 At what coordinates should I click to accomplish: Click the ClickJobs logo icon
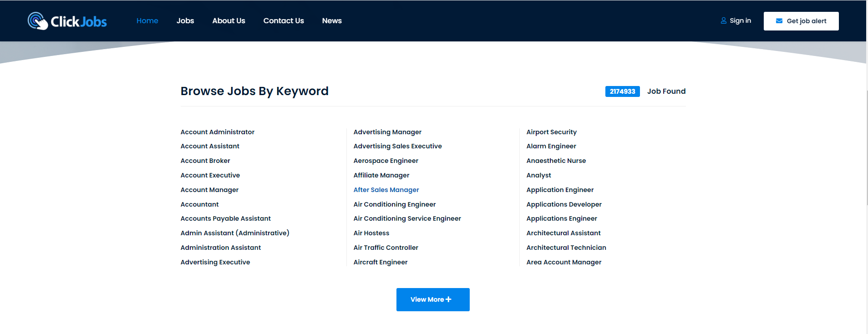point(37,21)
